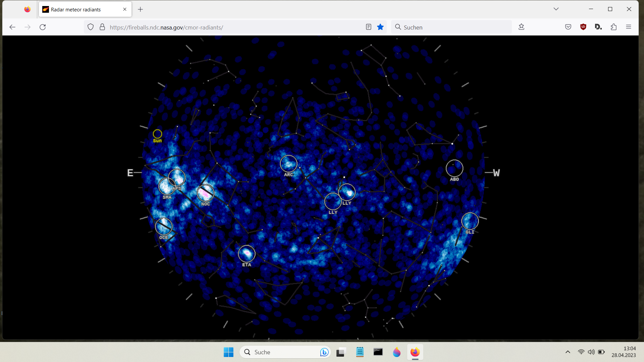The image size is (644, 362).
Task: Select the Radar meteor radiants tab
Action: (x=85, y=9)
